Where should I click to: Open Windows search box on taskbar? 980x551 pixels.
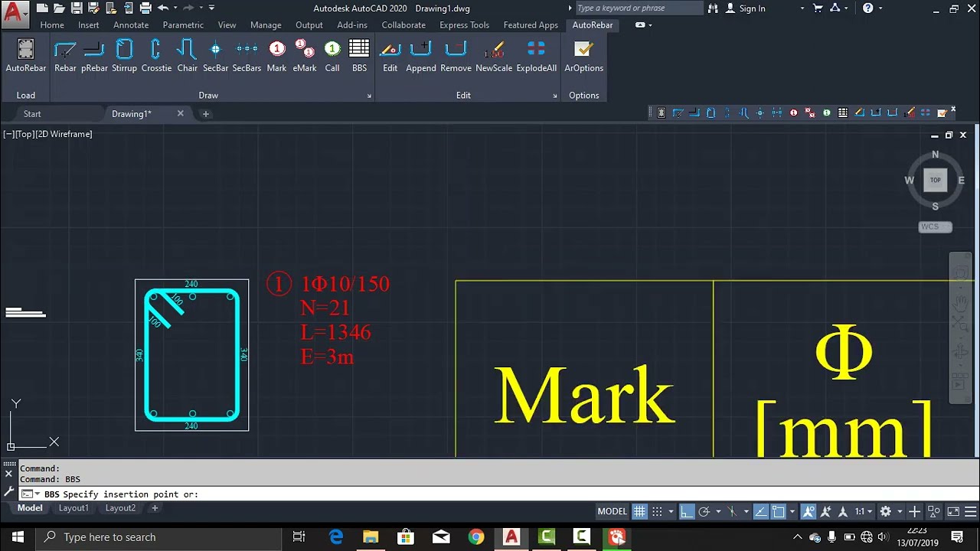pos(159,537)
